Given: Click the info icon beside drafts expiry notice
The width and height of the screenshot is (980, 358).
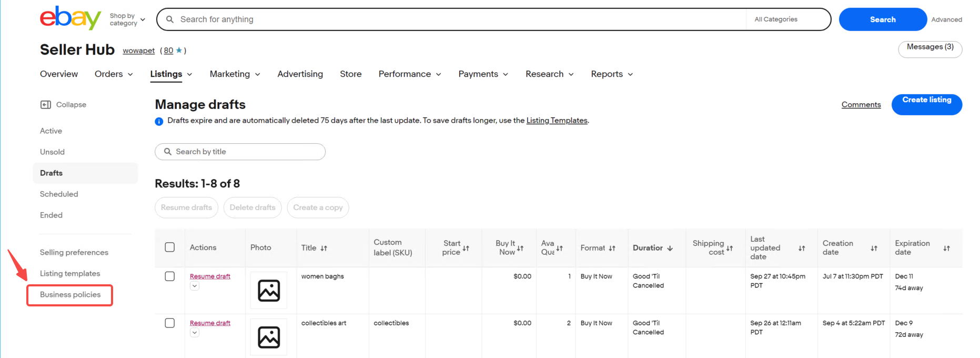Looking at the screenshot, I should [x=159, y=122].
